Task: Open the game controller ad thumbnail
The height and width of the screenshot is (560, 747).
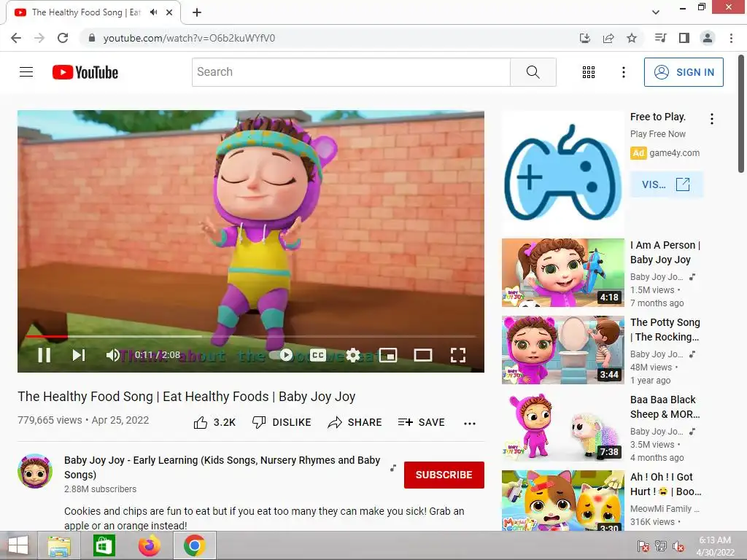Action: pos(562,174)
